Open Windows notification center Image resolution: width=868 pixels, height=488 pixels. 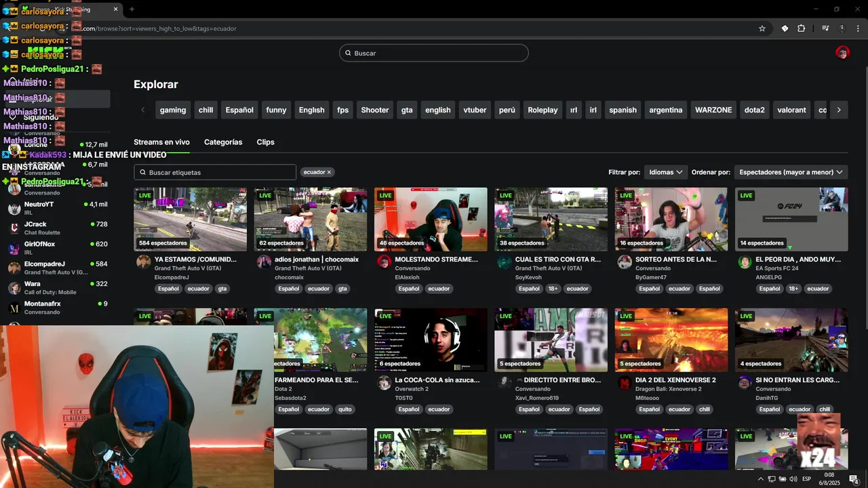(854, 479)
